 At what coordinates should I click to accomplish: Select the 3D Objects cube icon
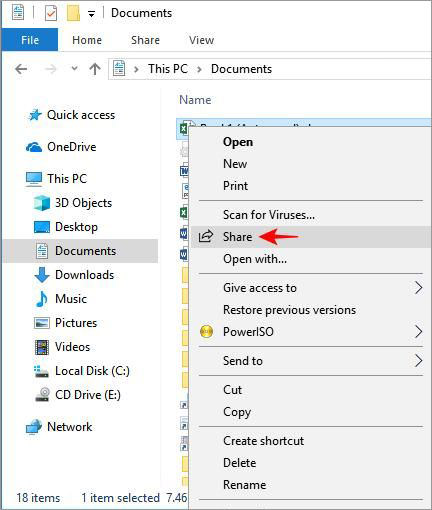coord(42,203)
